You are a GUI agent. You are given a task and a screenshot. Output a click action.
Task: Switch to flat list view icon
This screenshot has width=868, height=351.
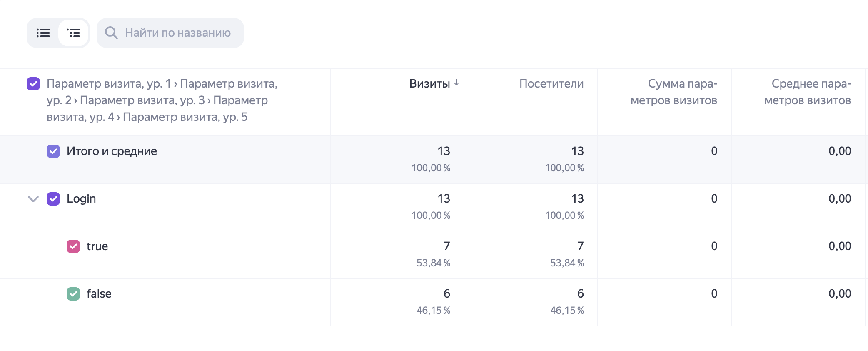tap(43, 33)
